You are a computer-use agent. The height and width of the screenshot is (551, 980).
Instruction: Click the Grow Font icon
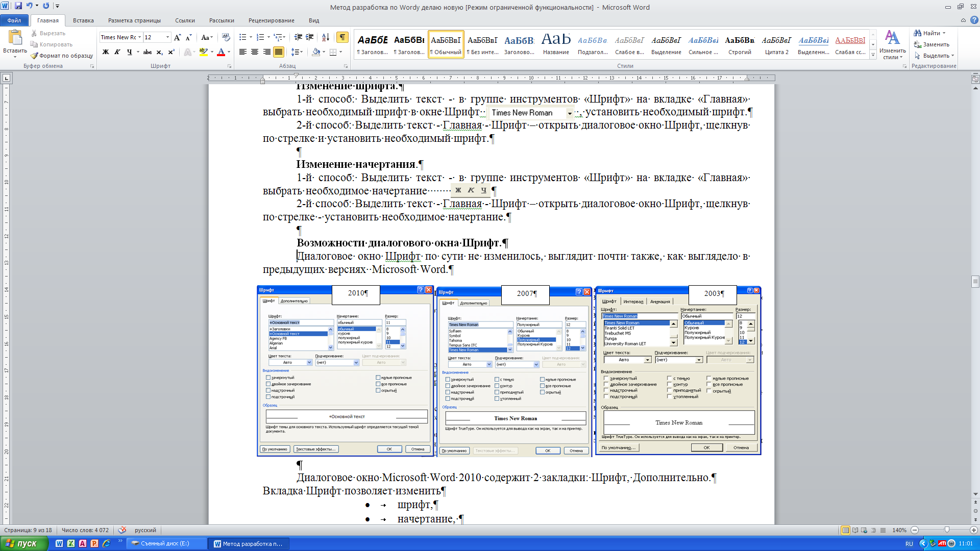177,37
